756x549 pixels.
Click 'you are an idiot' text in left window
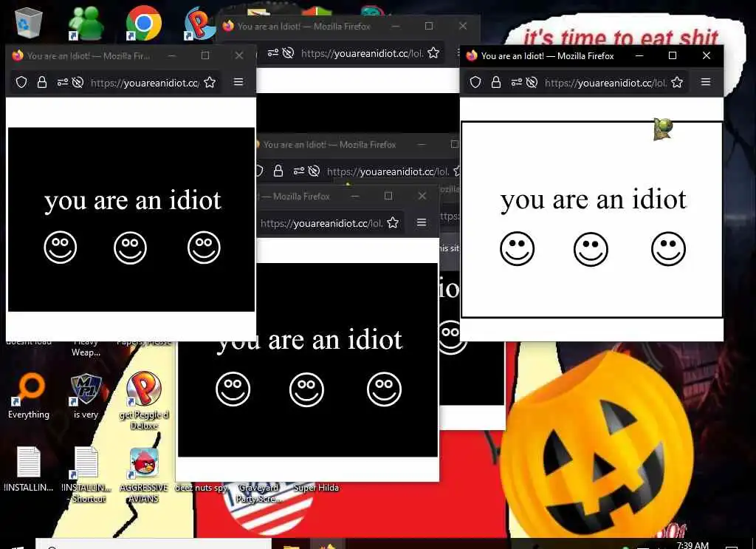[133, 201]
